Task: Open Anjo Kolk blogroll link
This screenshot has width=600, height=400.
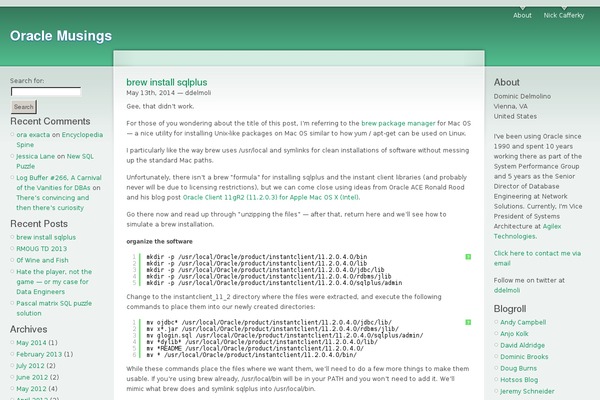Action: tap(514, 334)
